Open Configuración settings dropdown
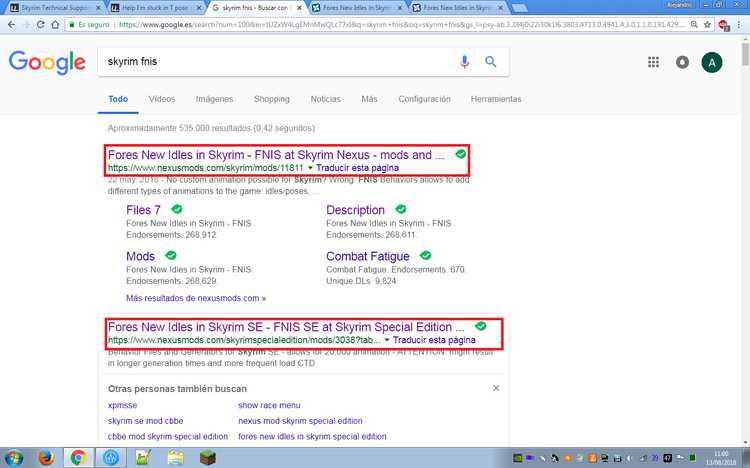 point(424,99)
